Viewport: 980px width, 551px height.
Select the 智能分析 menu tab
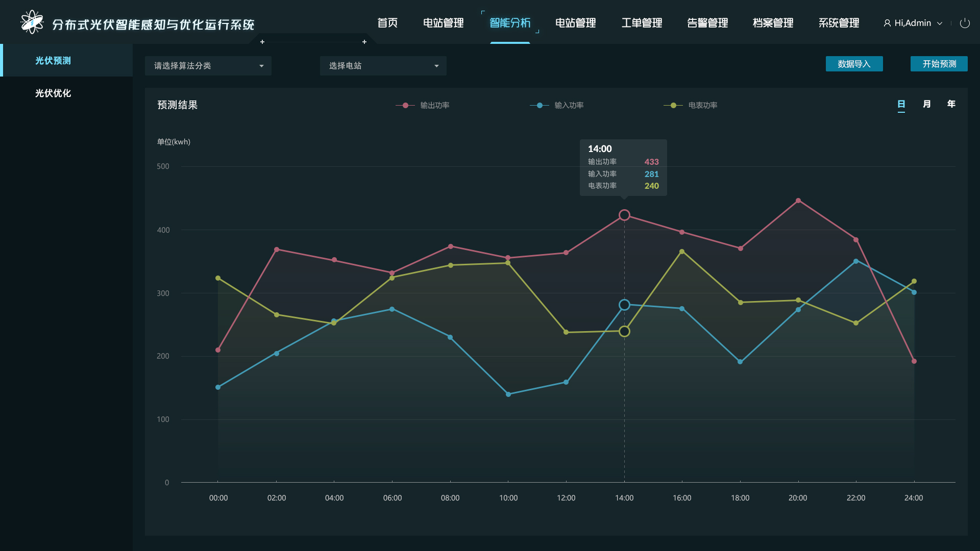click(x=510, y=23)
